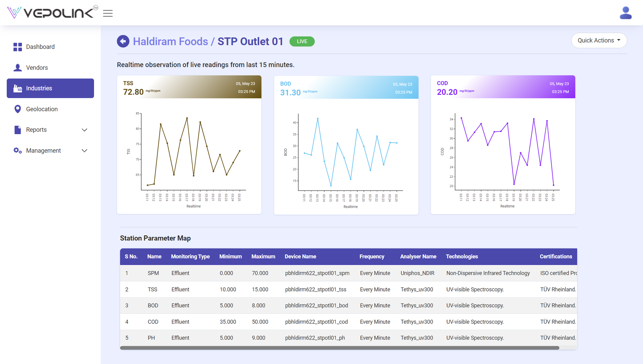Image resolution: width=643 pixels, height=364 pixels.
Task: Click the TSS name cell in table
Action: (152, 290)
